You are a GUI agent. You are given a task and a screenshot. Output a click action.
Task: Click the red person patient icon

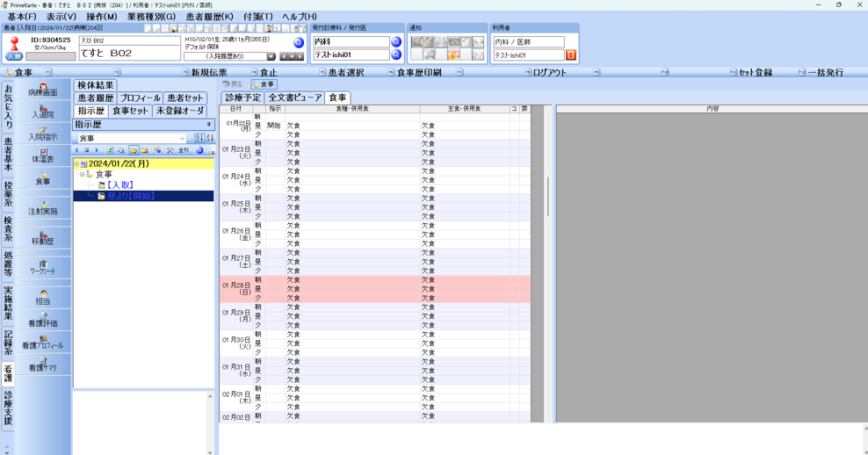click(x=14, y=43)
